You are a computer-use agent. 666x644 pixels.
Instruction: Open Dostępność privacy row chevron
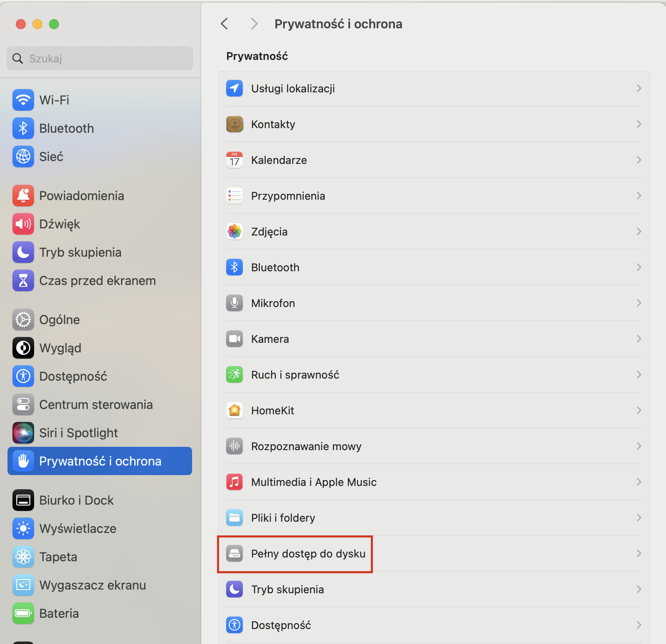coord(639,625)
